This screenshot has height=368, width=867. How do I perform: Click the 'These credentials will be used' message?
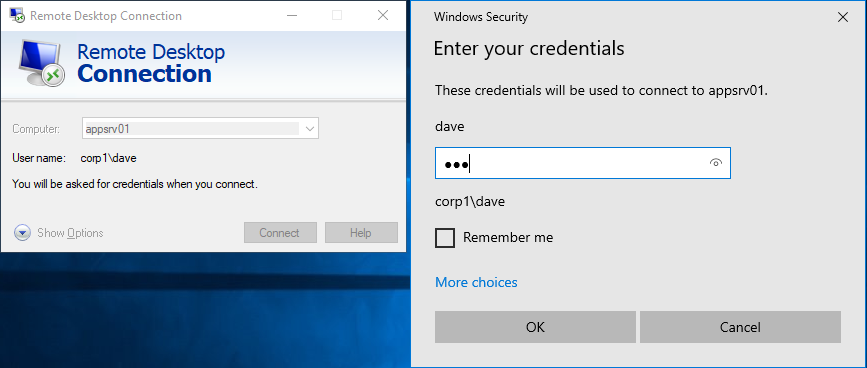[x=602, y=91]
